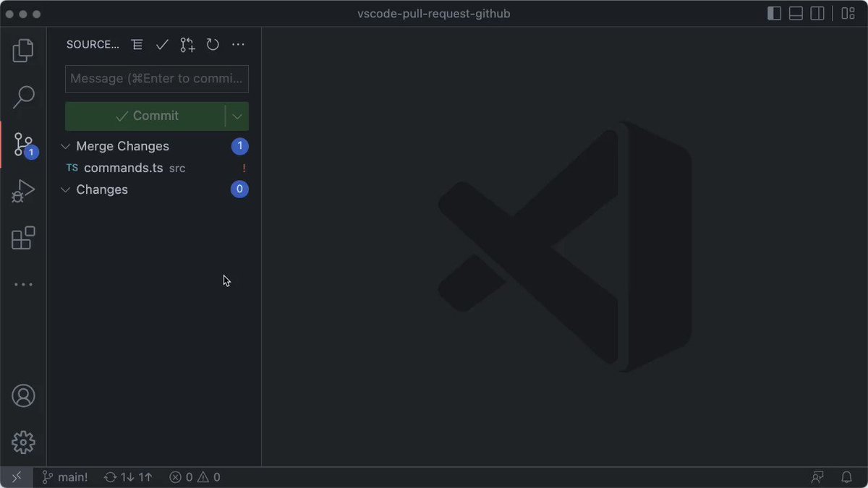
Task: Open the Explorer view in activity bar
Action: click(23, 50)
